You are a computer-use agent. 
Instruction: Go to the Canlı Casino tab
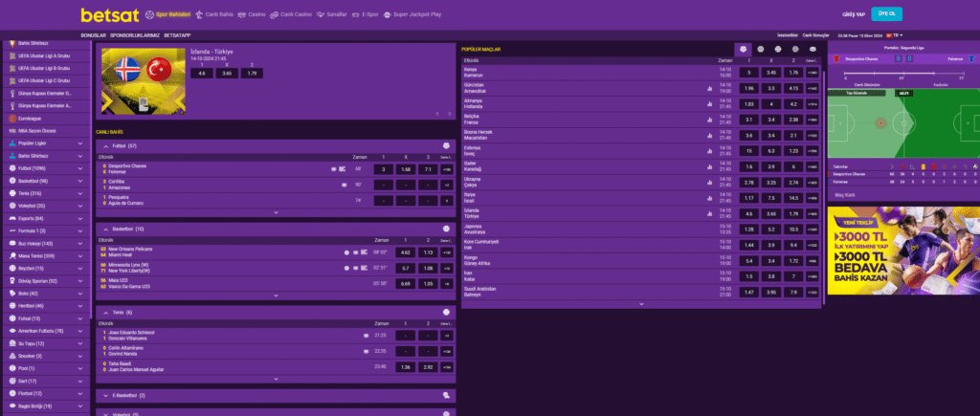[291, 14]
